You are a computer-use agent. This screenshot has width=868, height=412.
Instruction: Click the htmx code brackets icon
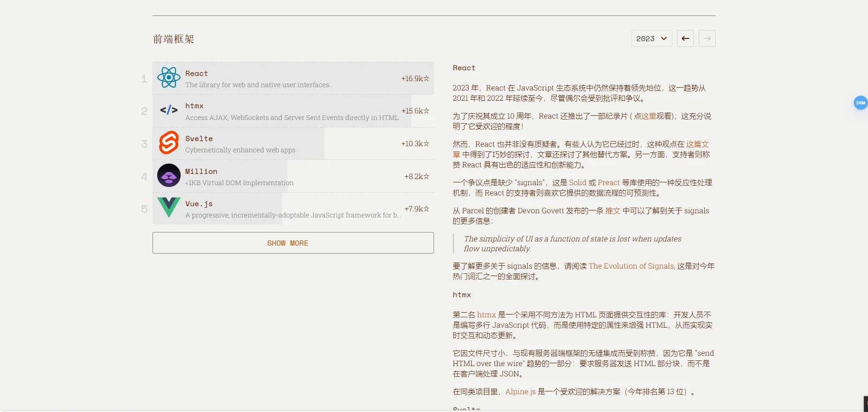click(169, 111)
